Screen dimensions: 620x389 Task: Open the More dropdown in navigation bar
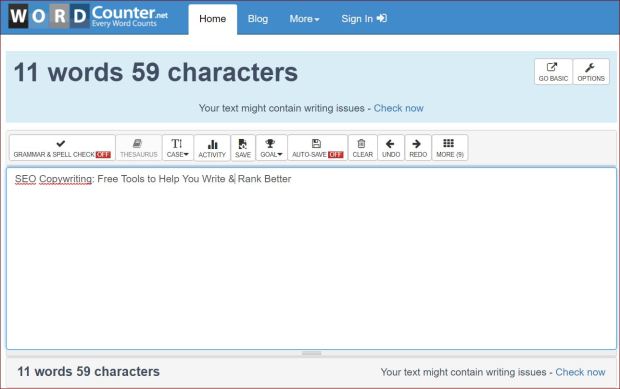click(x=304, y=19)
